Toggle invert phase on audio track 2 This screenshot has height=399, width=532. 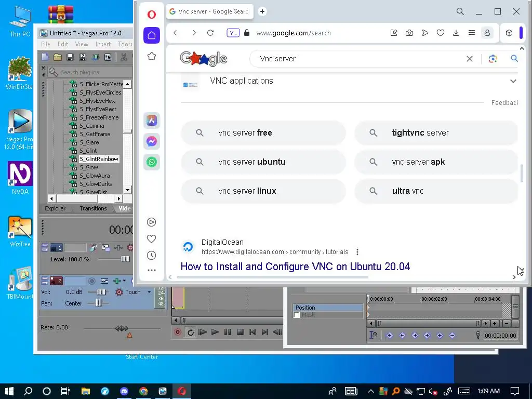point(104,281)
